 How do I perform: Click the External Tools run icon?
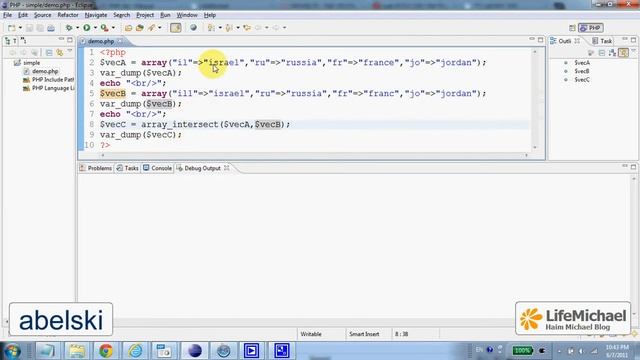(104, 28)
